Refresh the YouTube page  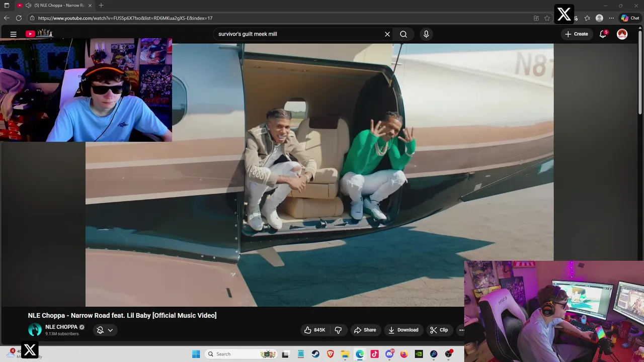click(19, 18)
